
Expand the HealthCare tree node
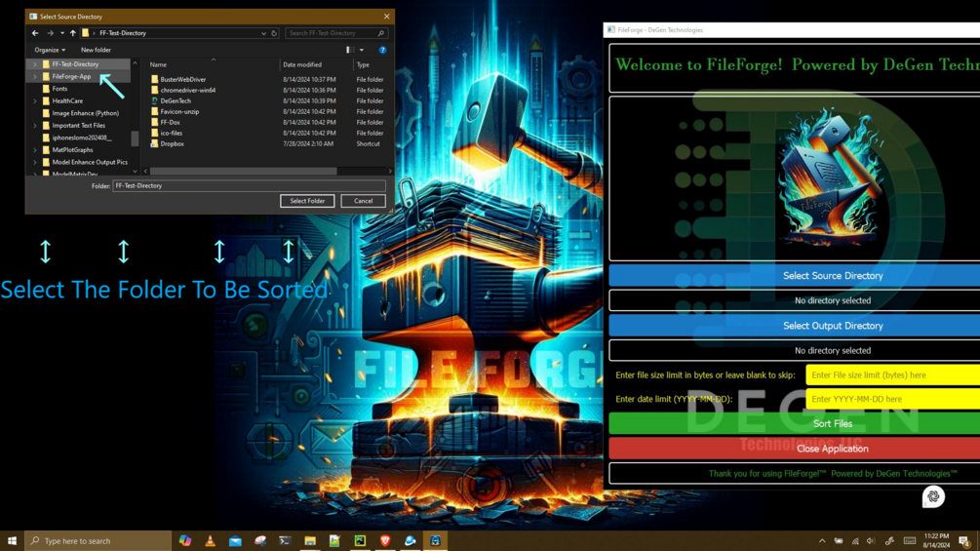click(35, 100)
